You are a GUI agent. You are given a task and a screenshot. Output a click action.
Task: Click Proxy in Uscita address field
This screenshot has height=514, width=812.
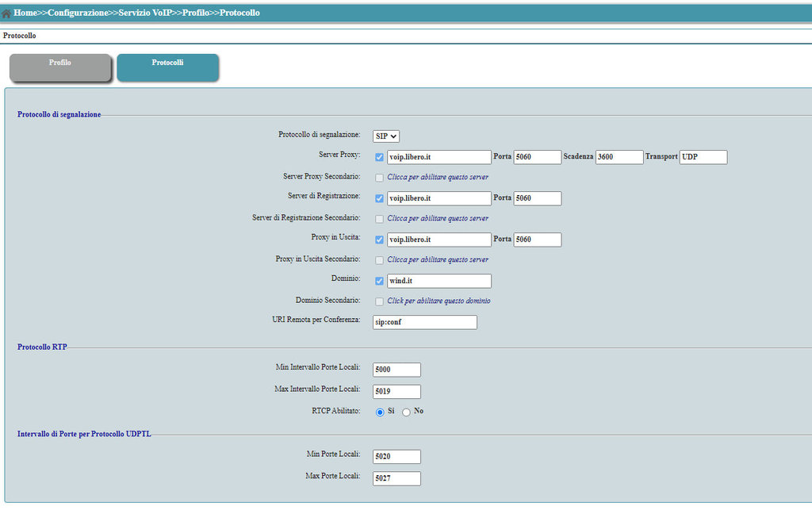click(439, 240)
